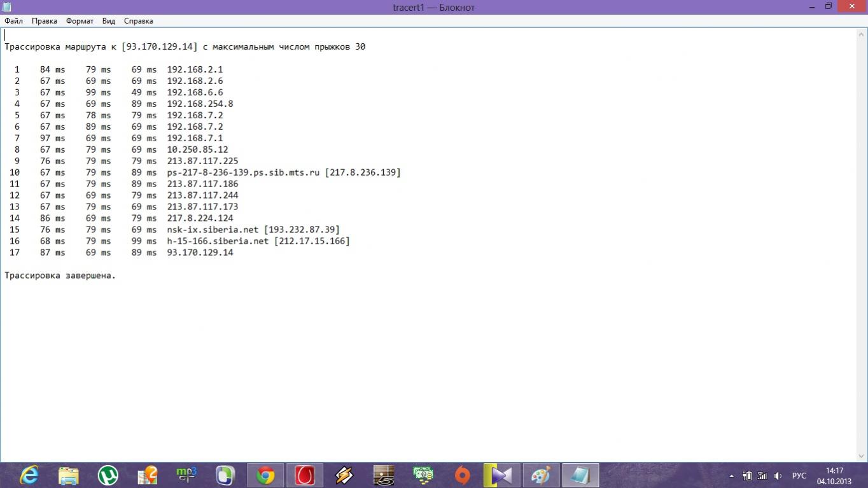868x488 pixels.
Task: Switch input language via РУС indicator
Action: click(x=799, y=476)
